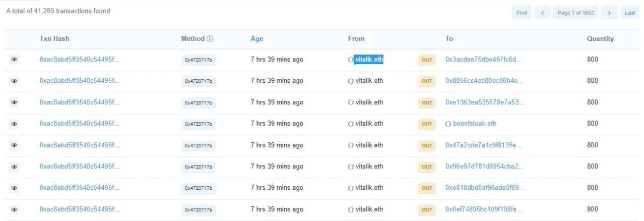Open recipient address 0x3acdae75dbe497fc6d
Screen dimensions: 644x221
point(484,60)
